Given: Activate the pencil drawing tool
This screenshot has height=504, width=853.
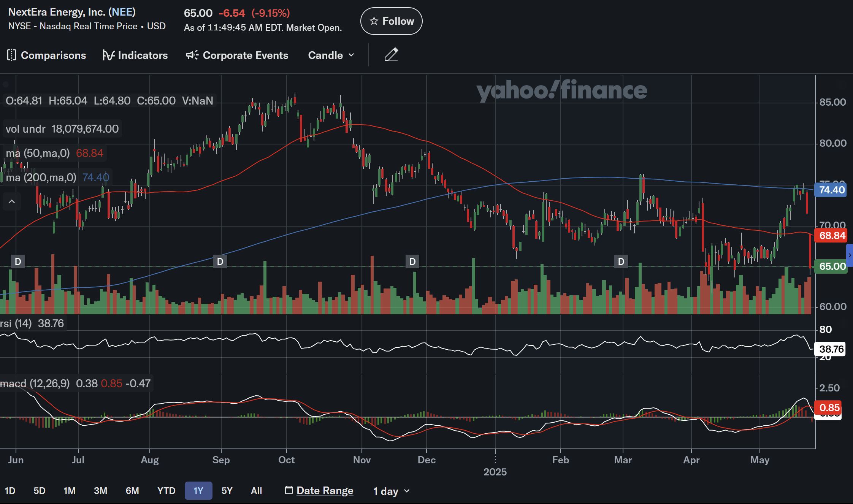Looking at the screenshot, I should tap(391, 54).
